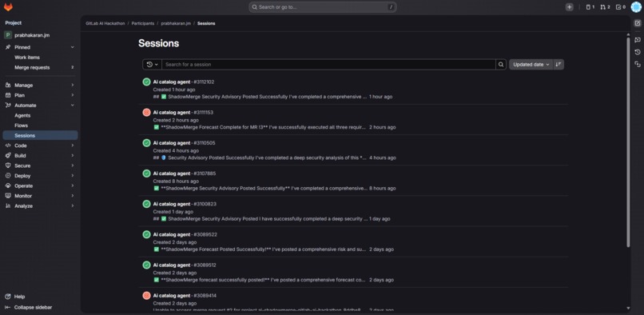Image resolution: width=644 pixels, height=315 pixels.
Task: Open the user avatar menu
Action: coord(636,7)
